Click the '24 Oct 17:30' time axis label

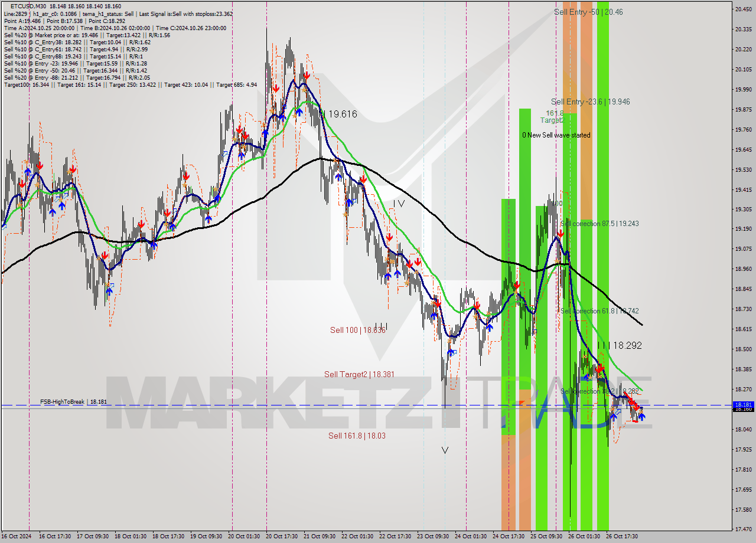[x=509, y=537]
